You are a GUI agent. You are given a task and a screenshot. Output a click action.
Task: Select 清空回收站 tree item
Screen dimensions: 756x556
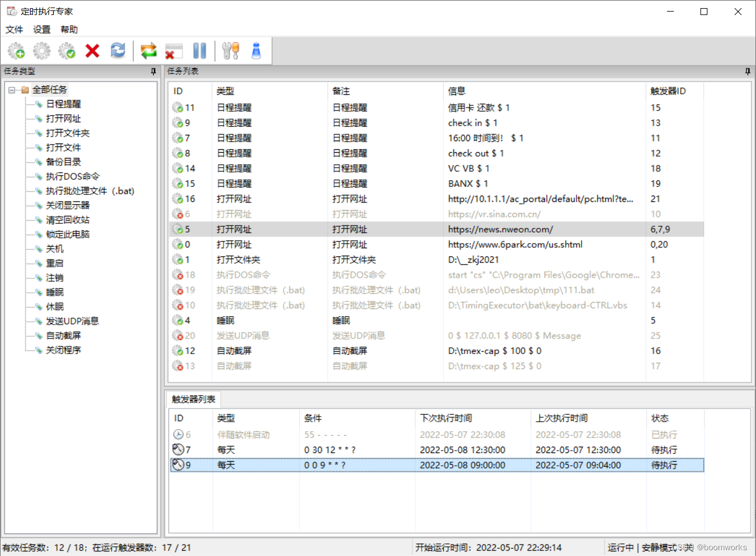click(x=68, y=220)
